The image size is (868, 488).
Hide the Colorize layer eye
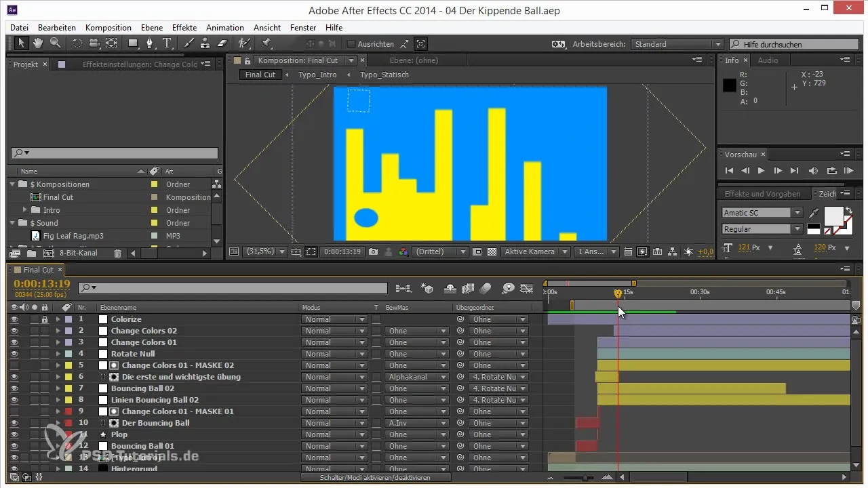click(x=14, y=319)
